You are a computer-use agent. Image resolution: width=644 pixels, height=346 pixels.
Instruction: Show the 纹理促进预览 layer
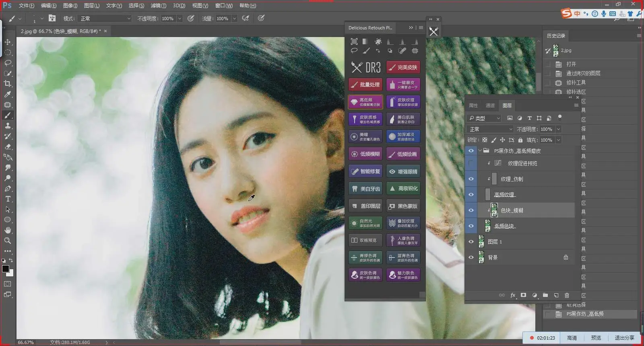pyautogui.click(x=471, y=163)
